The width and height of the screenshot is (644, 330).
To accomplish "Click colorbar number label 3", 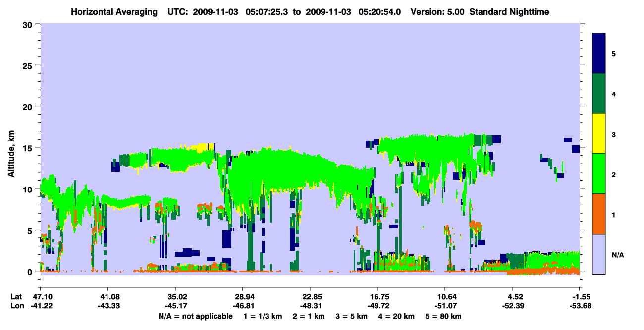I will (x=614, y=134).
